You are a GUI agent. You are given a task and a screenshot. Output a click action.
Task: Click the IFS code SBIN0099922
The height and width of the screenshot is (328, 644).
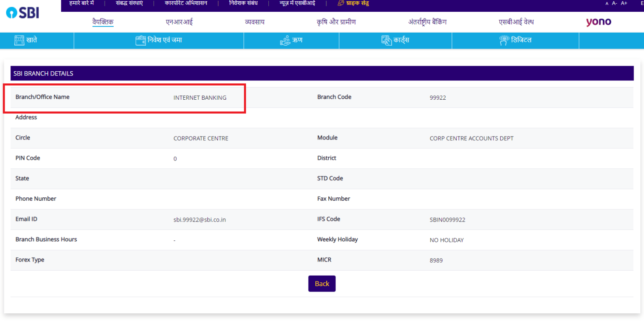click(x=447, y=220)
